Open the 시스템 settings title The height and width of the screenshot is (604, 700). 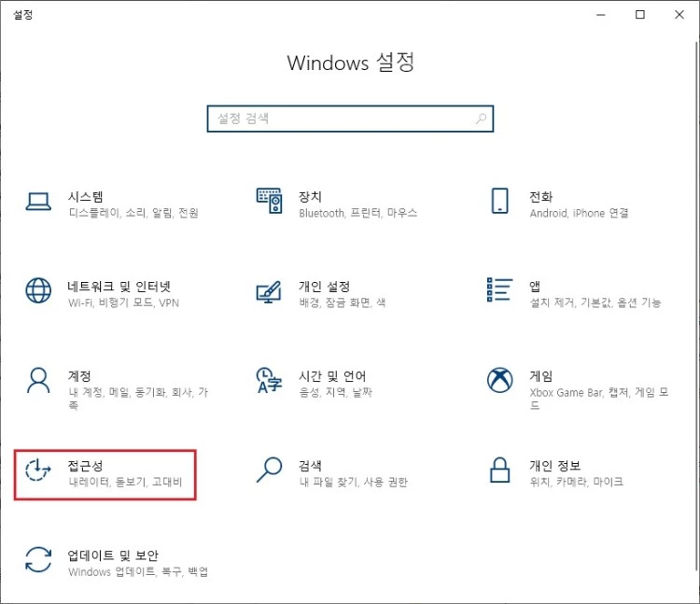click(x=85, y=197)
